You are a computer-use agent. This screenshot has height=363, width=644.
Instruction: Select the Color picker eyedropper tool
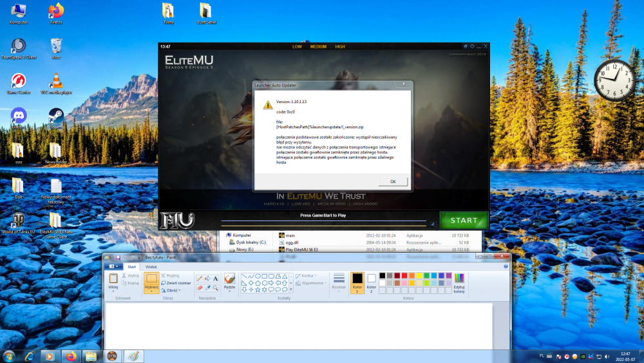[207, 288]
